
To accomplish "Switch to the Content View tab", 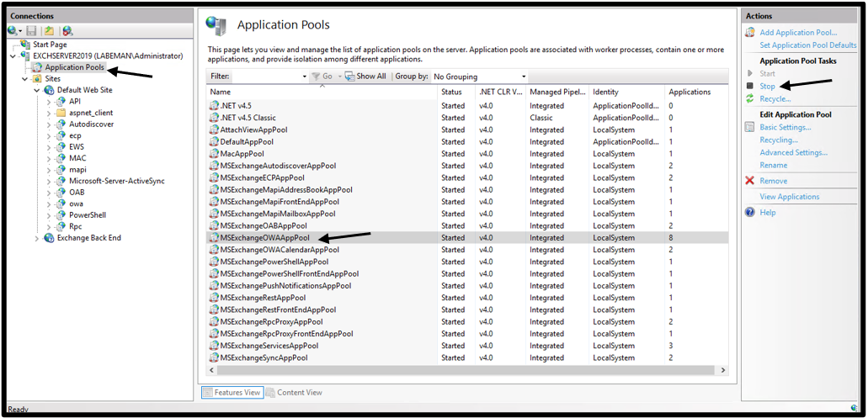I will pos(294,392).
